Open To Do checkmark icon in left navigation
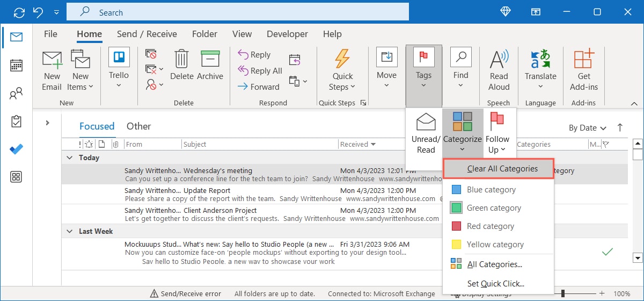The width and height of the screenshot is (644, 301). click(x=16, y=149)
